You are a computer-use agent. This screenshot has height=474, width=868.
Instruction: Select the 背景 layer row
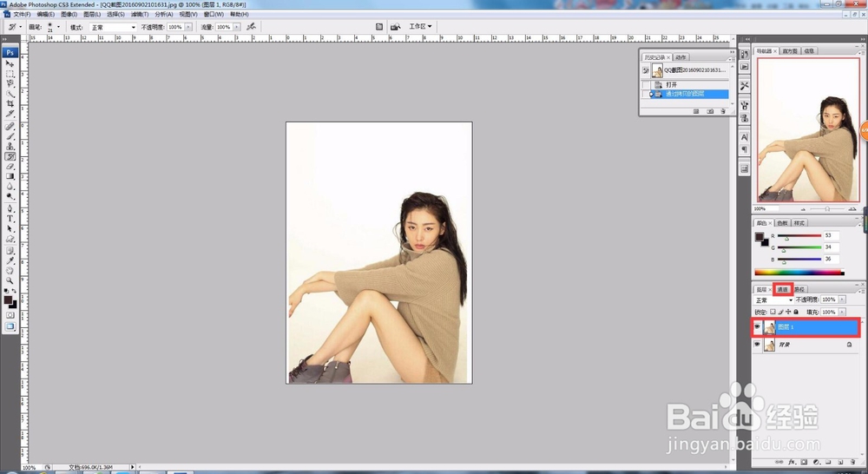(805, 345)
